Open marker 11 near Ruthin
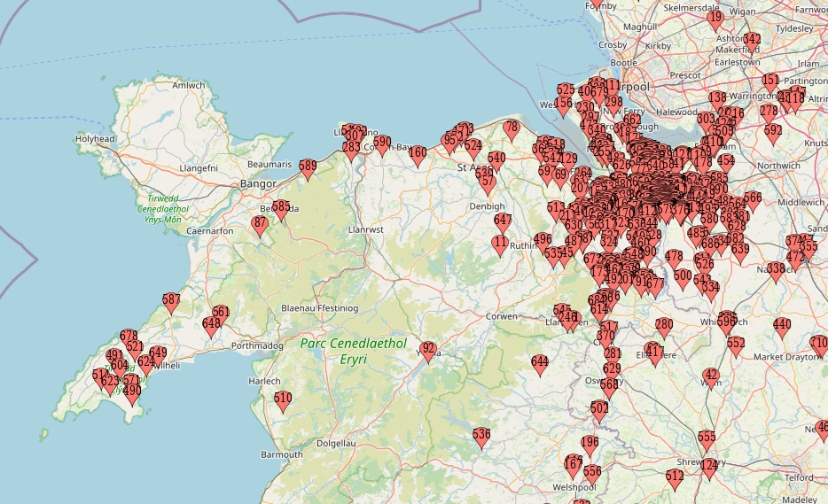The image size is (828, 504). coord(500,244)
